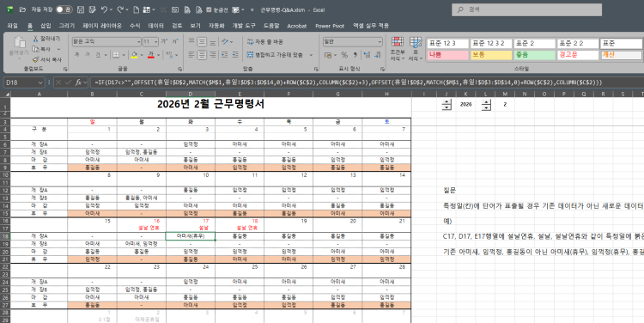Align text to top of cell
This screenshot has width=644, height=323.
[191, 41]
